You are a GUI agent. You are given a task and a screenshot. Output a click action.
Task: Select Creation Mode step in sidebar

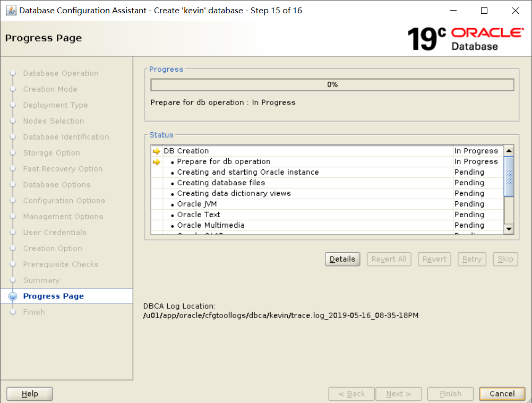tap(50, 89)
